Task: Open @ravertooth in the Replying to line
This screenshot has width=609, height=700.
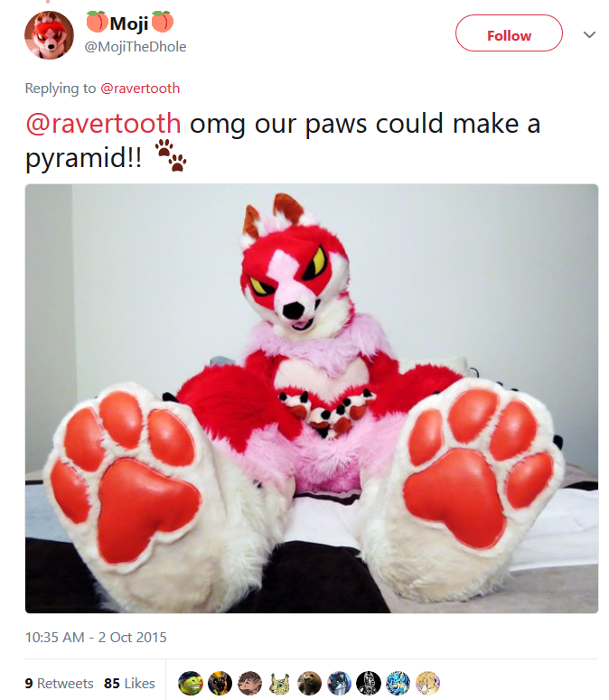Action: [140, 88]
